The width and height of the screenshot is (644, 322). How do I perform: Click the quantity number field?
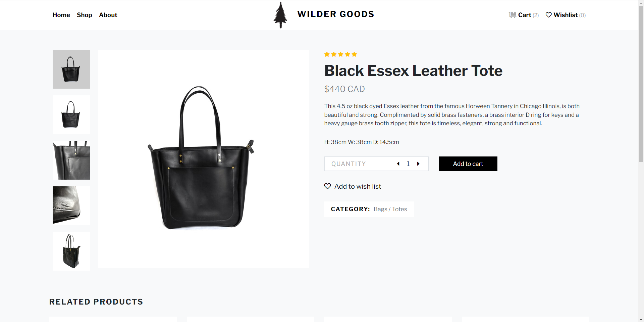point(408,164)
